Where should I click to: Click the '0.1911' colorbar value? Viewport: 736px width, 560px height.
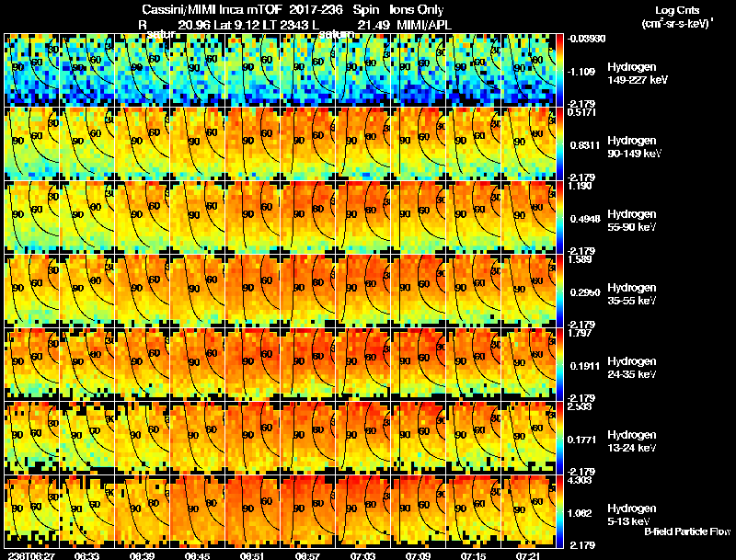(583, 366)
